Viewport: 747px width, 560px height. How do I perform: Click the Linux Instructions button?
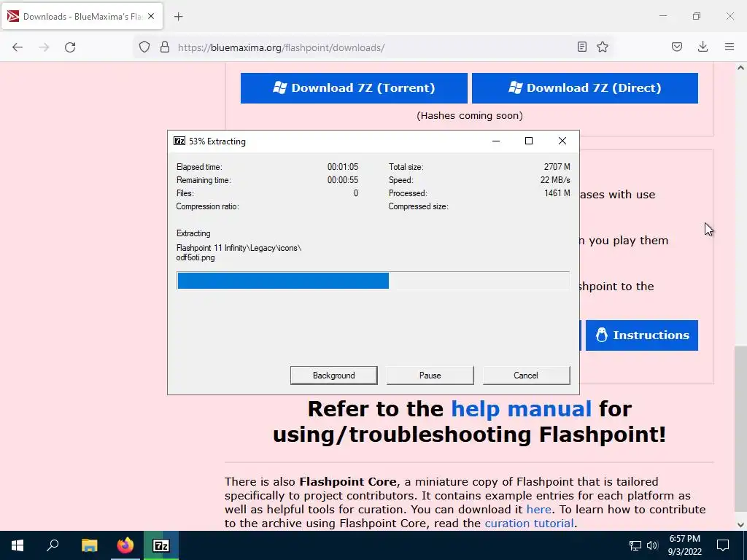coord(642,335)
